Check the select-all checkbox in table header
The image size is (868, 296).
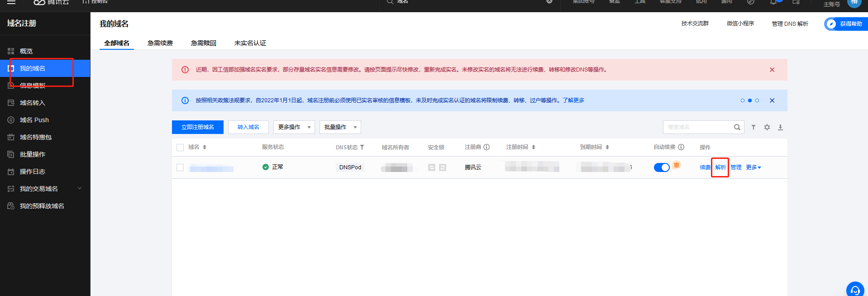pyautogui.click(x=180, y=148)
